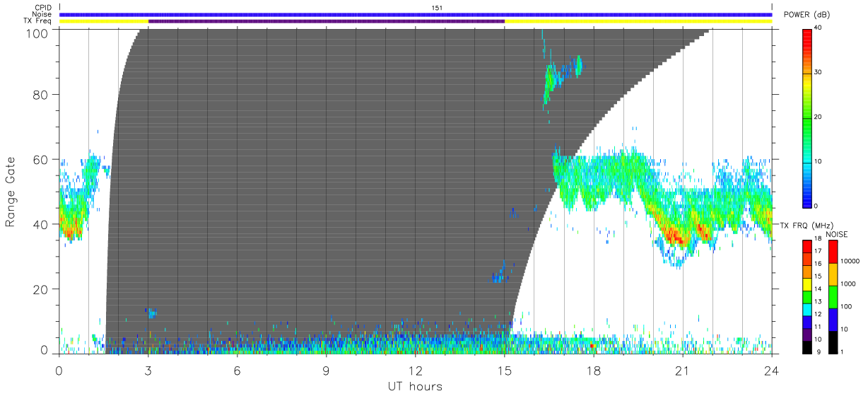Screen dimensions: 868x401
Task: Click the 100 tick on Range Gate axis
Action: (39, 33)
